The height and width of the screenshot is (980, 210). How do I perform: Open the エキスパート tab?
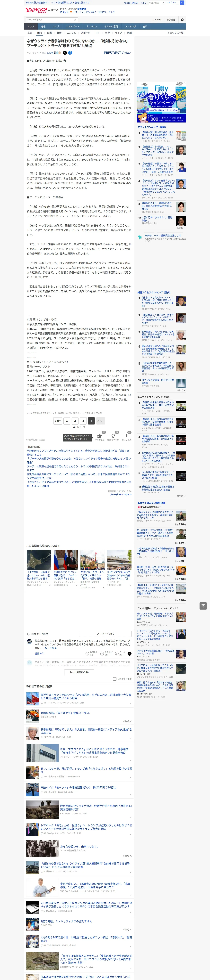click(72, 27)
